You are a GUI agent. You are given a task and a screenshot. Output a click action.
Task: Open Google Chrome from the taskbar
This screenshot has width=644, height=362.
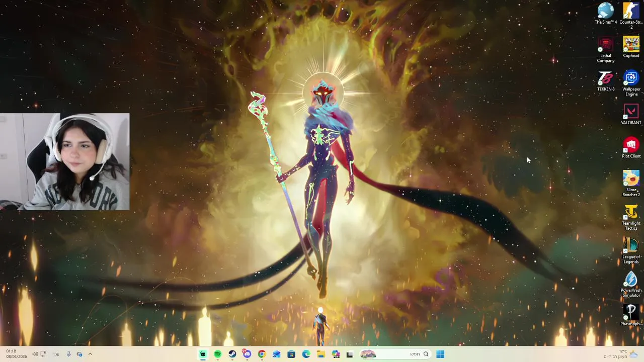click(262, 354)
